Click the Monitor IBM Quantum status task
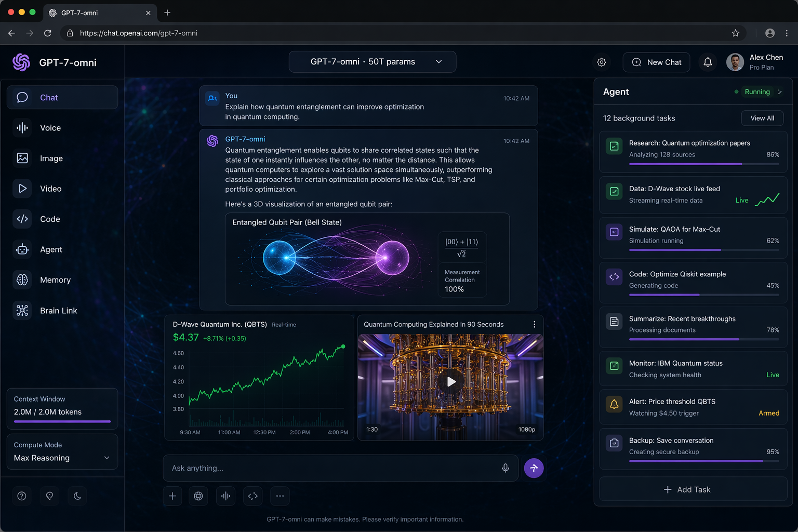798x532 pixels. (693, 369)
